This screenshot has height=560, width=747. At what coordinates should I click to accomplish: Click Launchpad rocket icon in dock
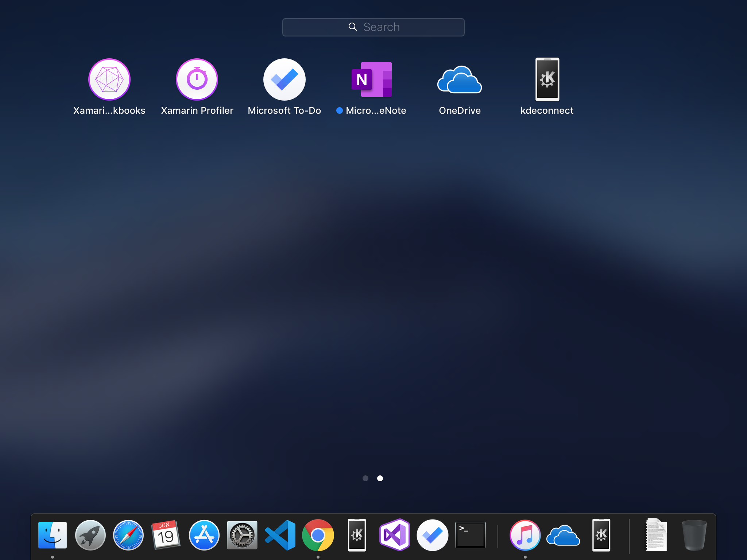[x=90, y=535]
